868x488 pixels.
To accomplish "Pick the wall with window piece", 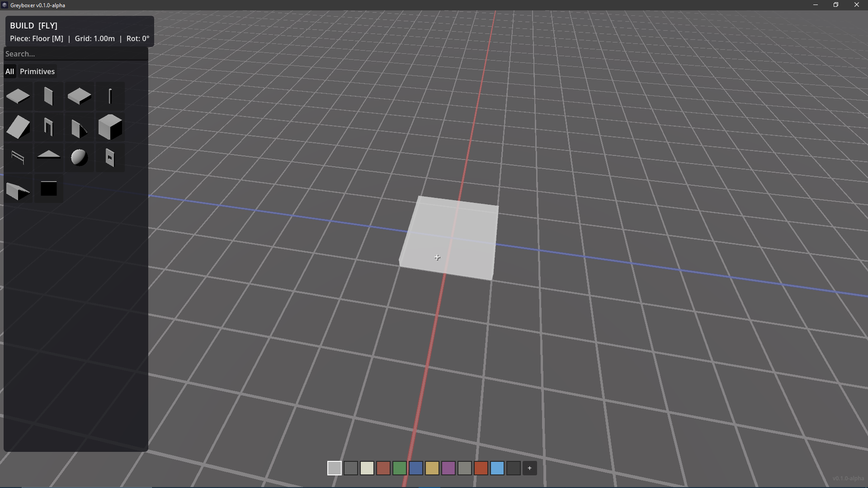I will 110,158.
